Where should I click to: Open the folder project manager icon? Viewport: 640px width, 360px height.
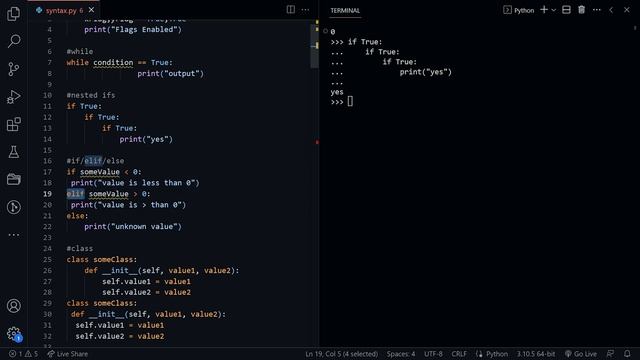coord(13,179)
